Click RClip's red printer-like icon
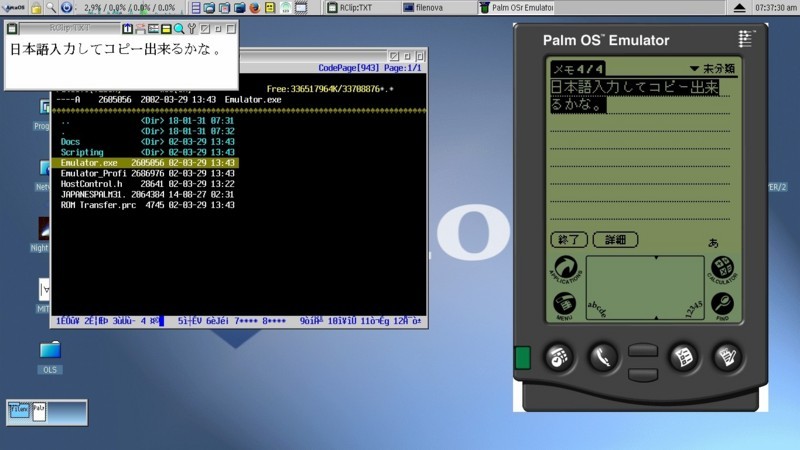Screen dimensions: 800x450 point(140,29)
